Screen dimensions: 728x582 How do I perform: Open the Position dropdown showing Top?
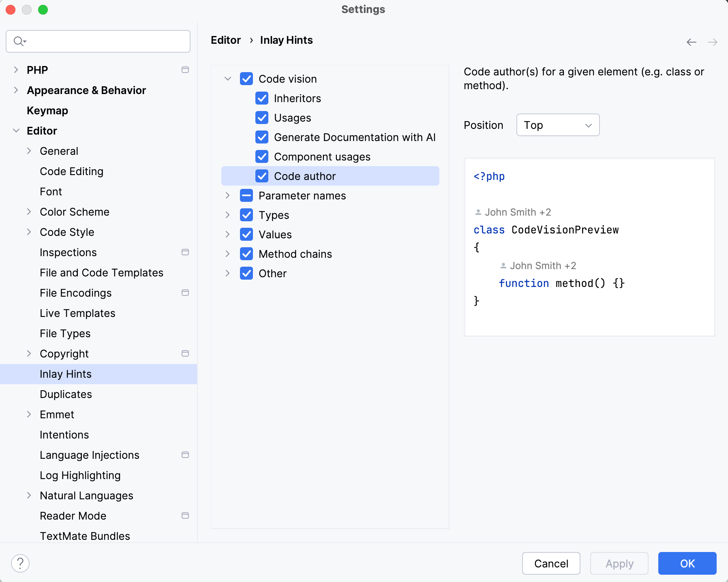[558, 125]
